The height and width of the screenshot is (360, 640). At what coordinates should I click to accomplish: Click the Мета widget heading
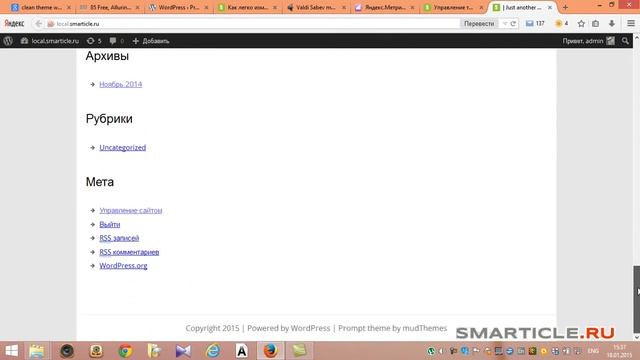click(x=100, y=182)
